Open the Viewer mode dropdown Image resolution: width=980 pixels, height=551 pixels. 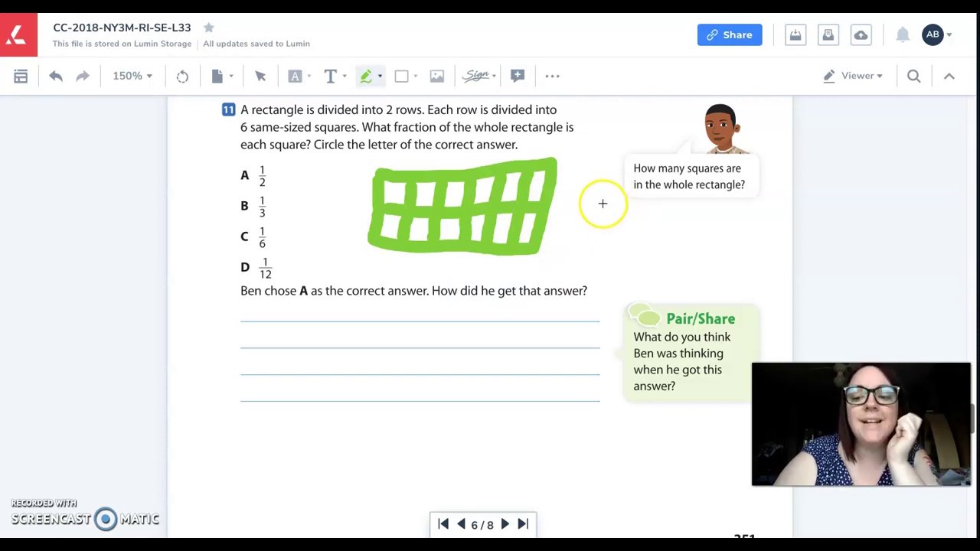point(853,76)
